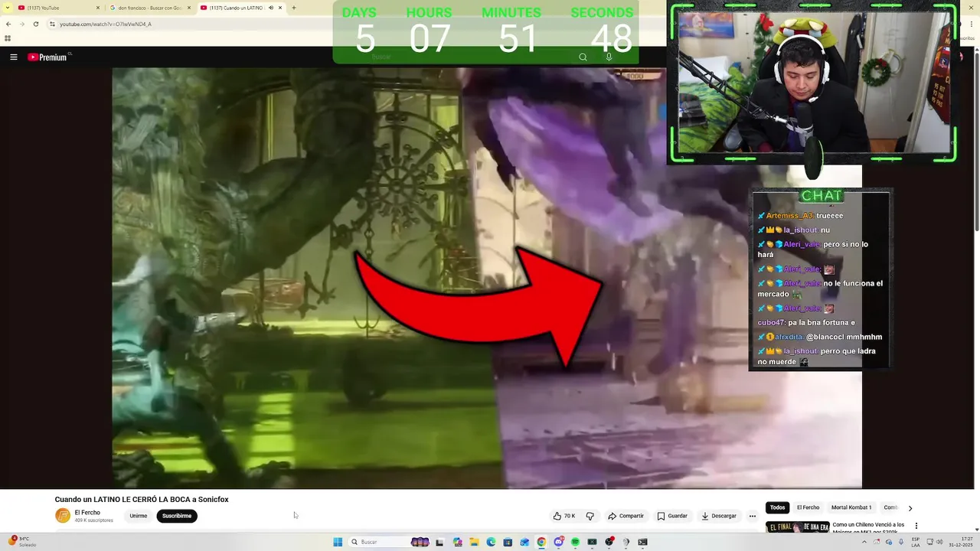Open the Chrome apps grid shortcut

point(8,38)
